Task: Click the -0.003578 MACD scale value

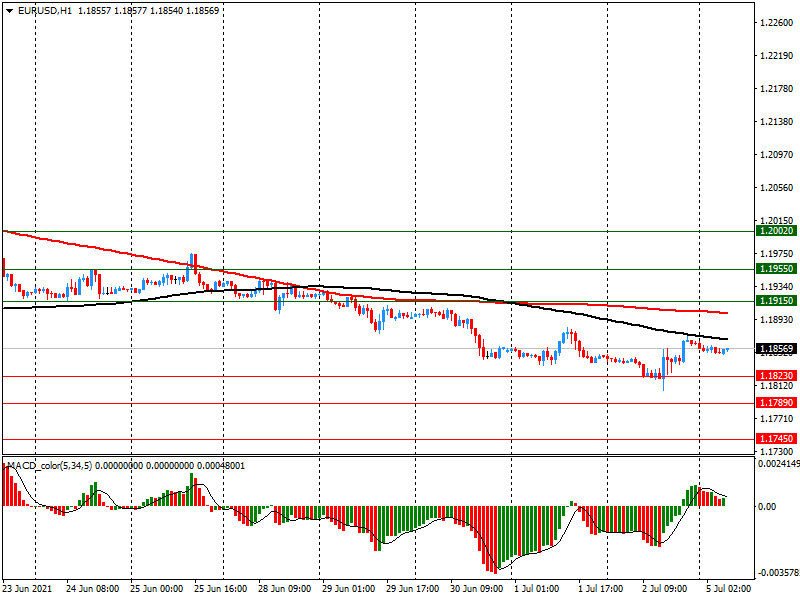Action: [776, 574]
